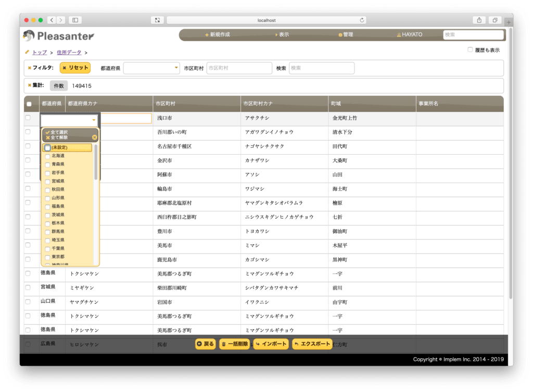
Task: Click the prefecture list scrollbar
Action: 96,162
